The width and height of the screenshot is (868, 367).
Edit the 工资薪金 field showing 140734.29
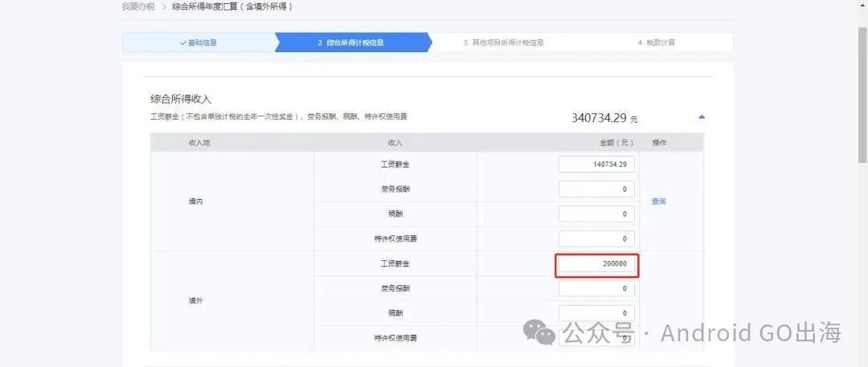(x=596, y=165)
